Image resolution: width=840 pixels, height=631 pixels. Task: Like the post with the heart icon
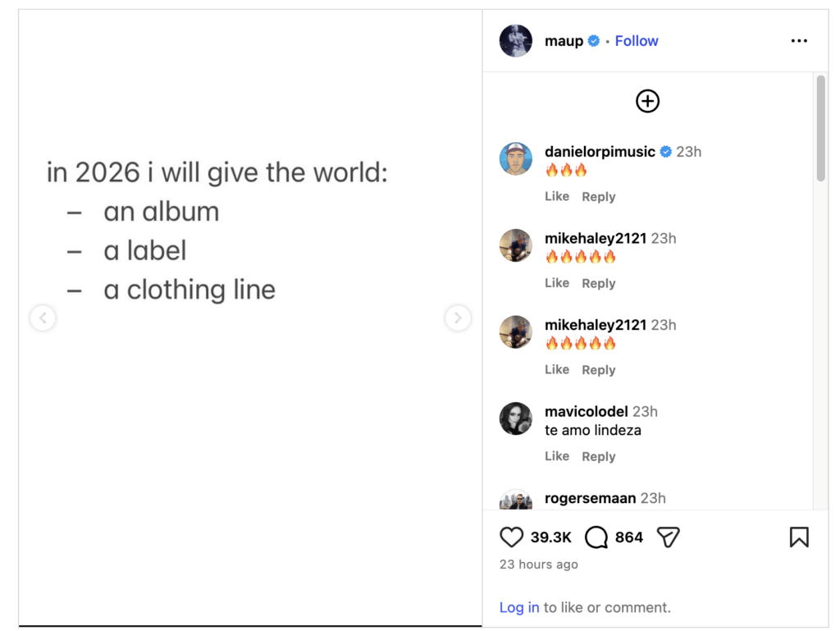click(x=511, y=537)
